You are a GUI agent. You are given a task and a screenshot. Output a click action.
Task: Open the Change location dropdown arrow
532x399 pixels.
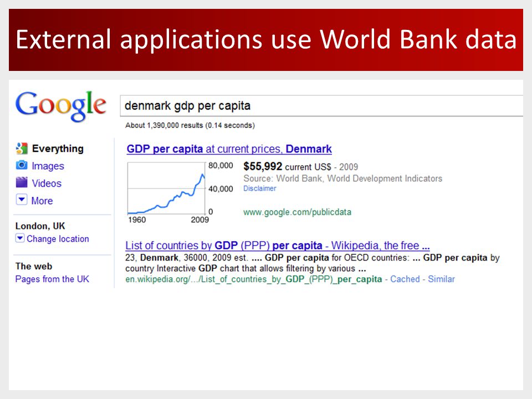click(20, 238)
